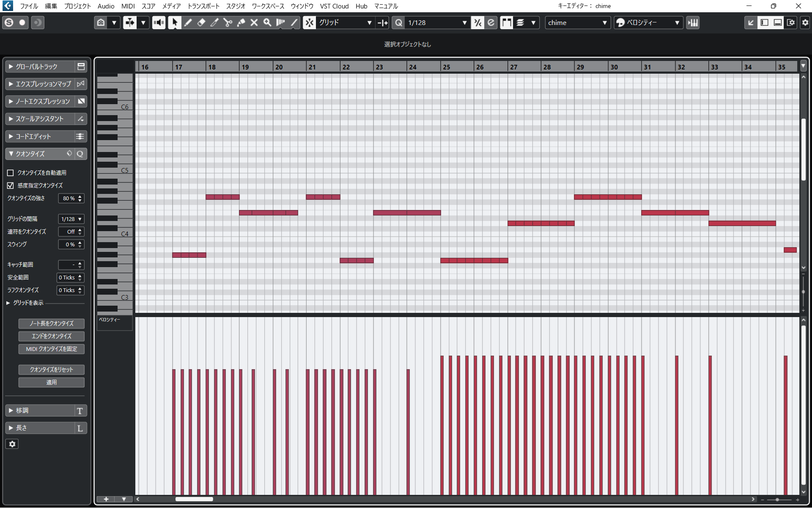812x508 pixels.
Task: Click the 適用 apply button
Action: tap(52, 382)
